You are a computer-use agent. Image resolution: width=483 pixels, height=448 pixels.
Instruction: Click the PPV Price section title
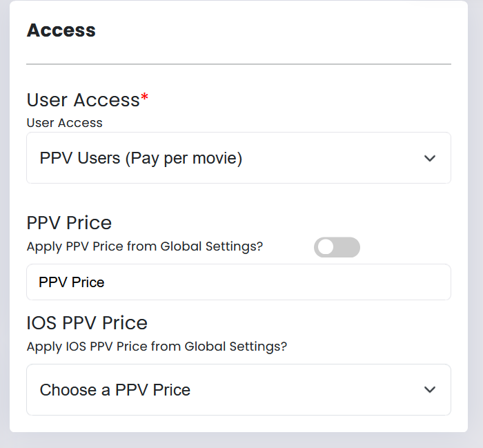click(x=69, y=223)
